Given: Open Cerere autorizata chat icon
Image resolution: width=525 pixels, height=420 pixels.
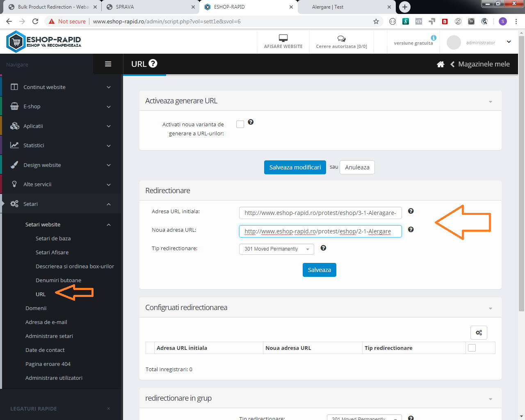Looking at the screenshot, I should pos(341,39).
